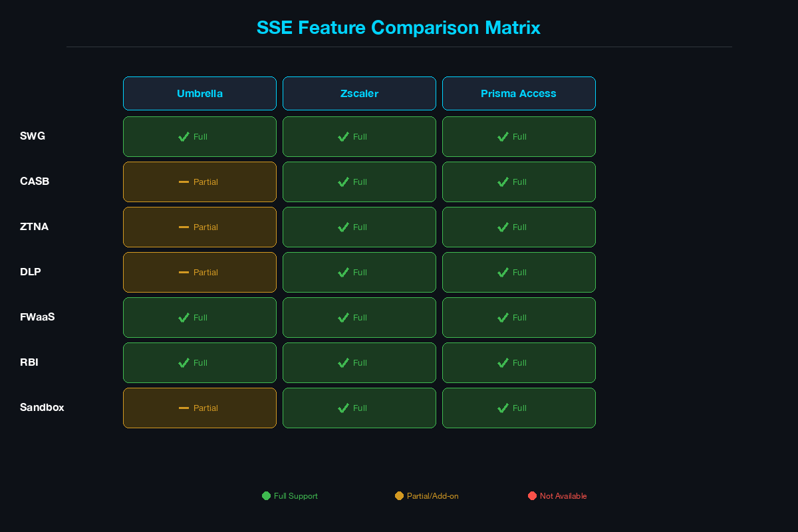Select the SWG row label
Screen dimensions: 798x532
pos(33,136)
